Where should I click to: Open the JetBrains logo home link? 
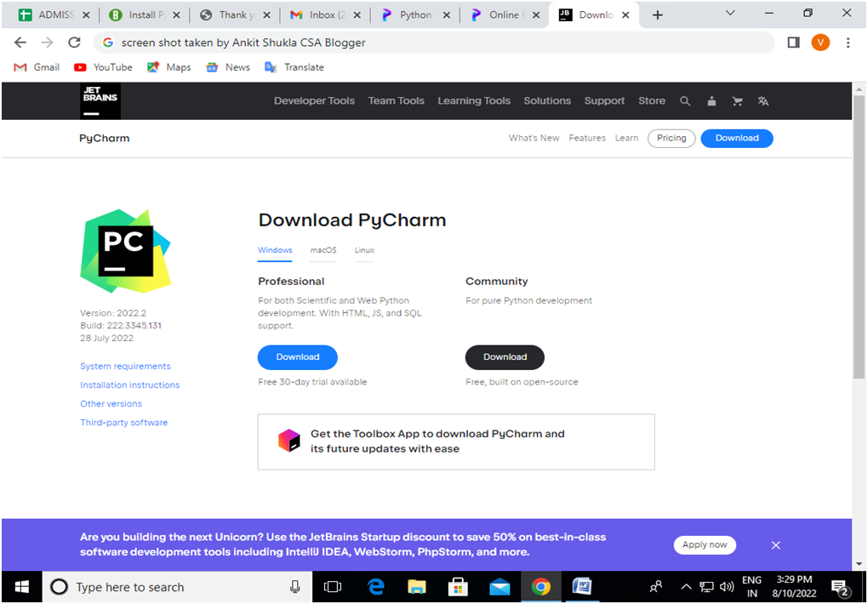pyautogui.click(x=100, y=100)
